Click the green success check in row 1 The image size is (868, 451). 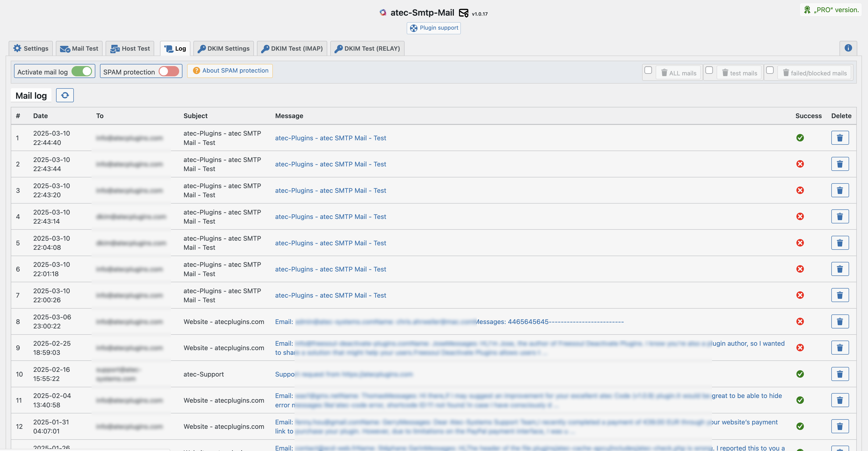pyautogui.click(x=800, y=138)
